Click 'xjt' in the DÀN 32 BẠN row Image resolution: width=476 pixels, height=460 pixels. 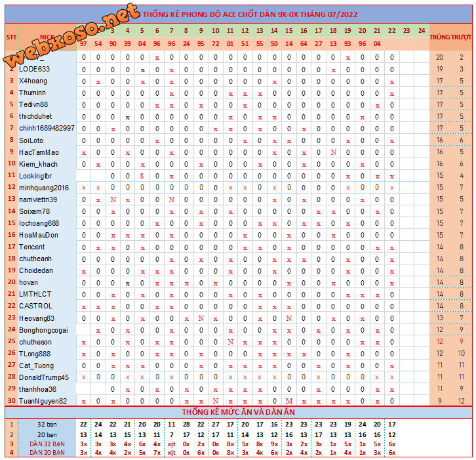tap(172, 444)
